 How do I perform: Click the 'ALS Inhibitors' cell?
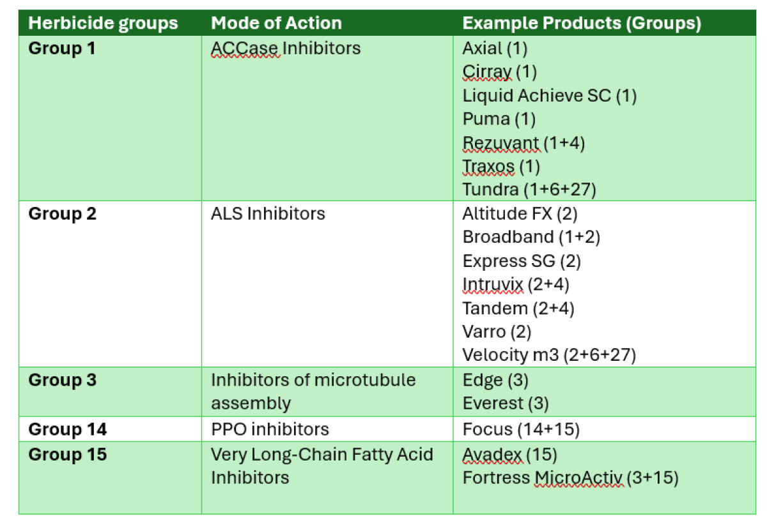[268, 213]
